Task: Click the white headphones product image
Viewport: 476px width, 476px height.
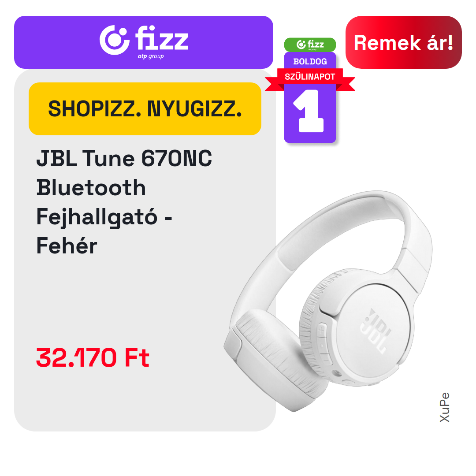Action: click(328, 301)
